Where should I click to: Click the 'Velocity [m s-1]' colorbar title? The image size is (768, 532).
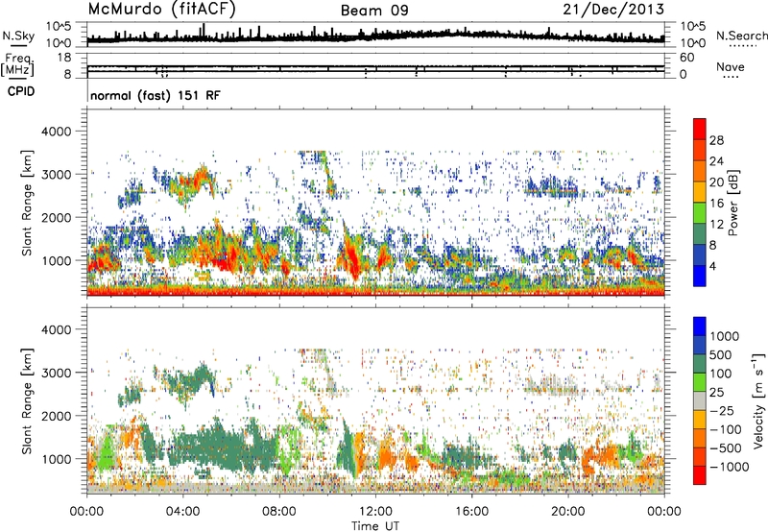758,400
